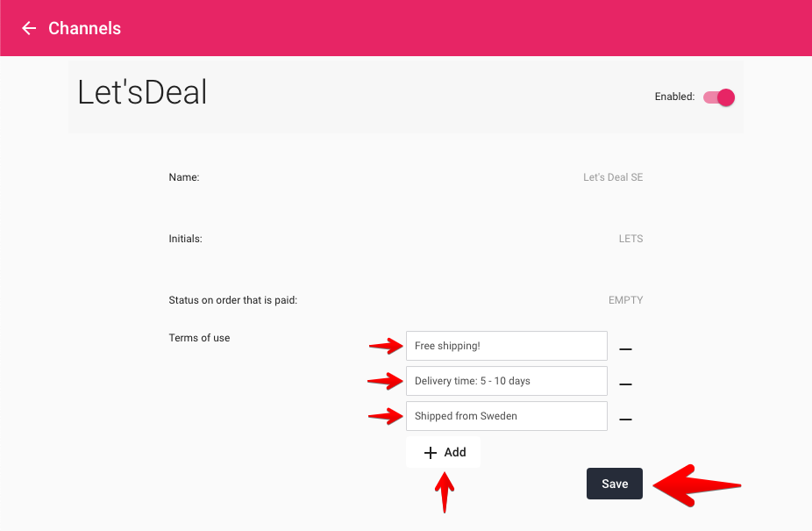812x531 pixels.
Task: Select the Let's Deal SE name value
Action: click(613, 177)
